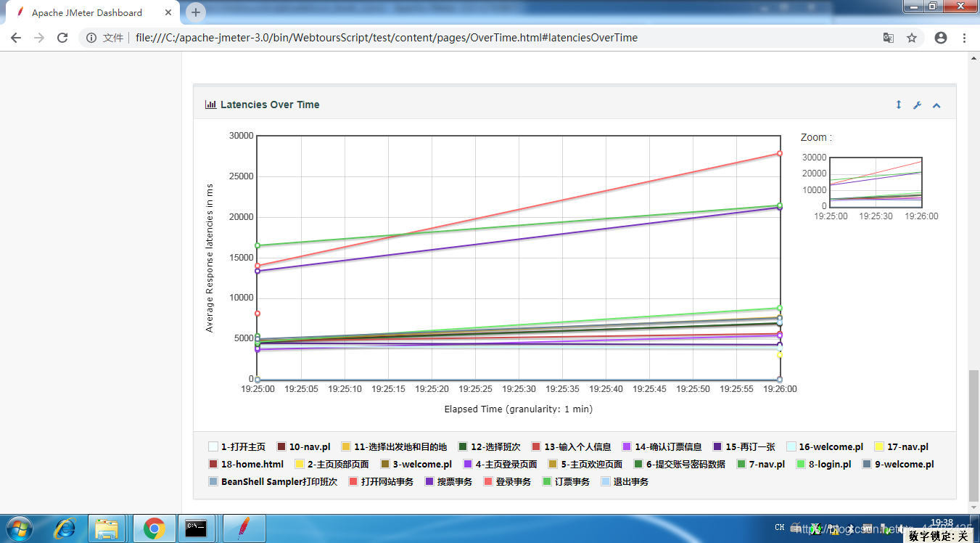Switch to the command prompt window
The width and height of the screenshot is (980, 543).
tap(197, 528)
